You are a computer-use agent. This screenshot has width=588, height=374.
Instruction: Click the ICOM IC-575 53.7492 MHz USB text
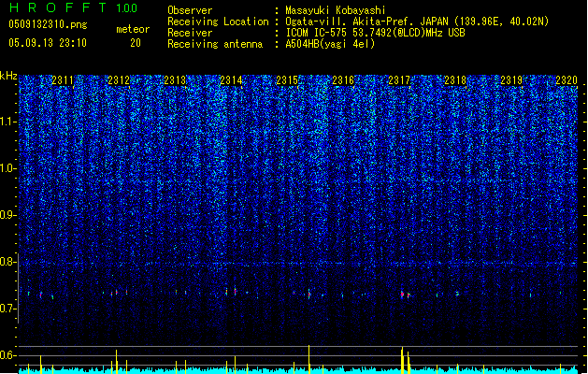tap(376, 33)
